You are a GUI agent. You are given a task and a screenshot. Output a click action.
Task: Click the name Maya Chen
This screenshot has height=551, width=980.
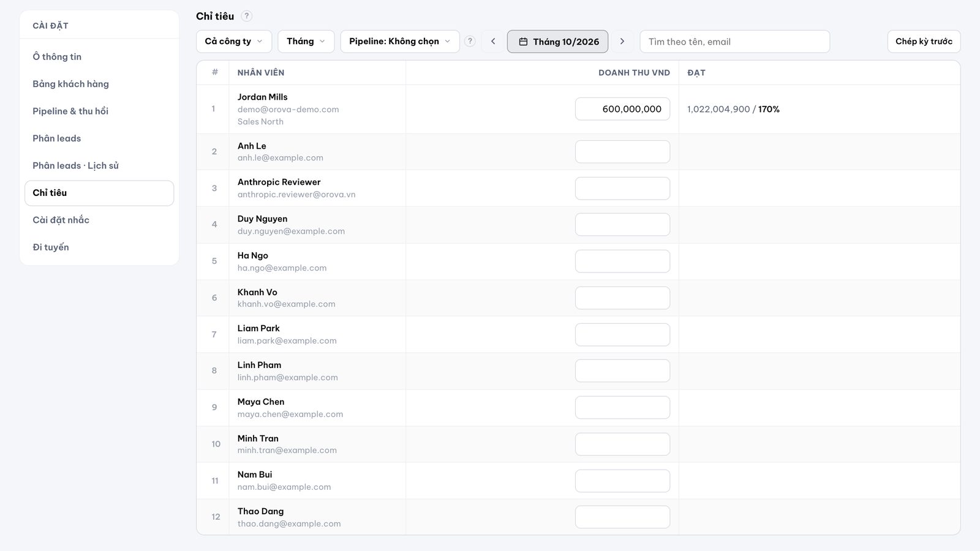261,402
